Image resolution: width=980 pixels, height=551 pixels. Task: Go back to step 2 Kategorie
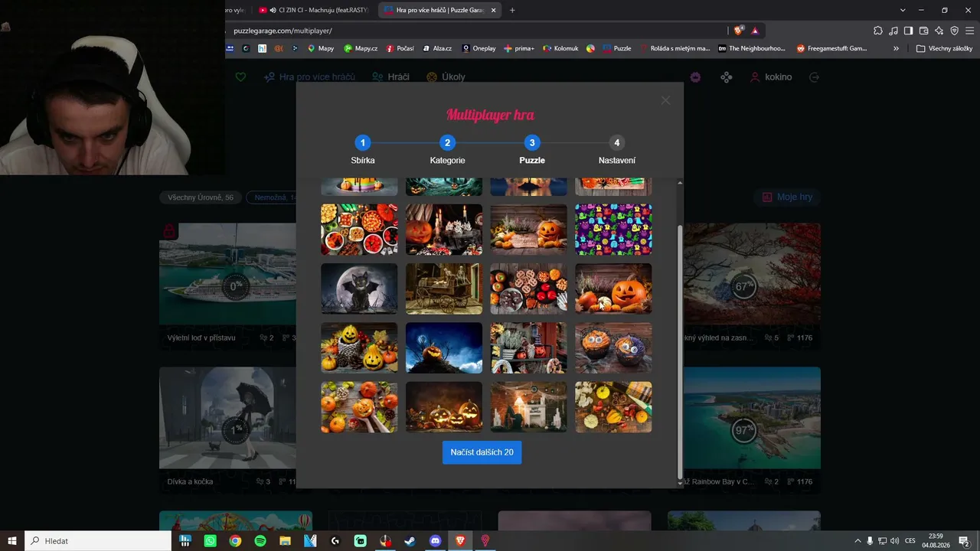[448, 150]
